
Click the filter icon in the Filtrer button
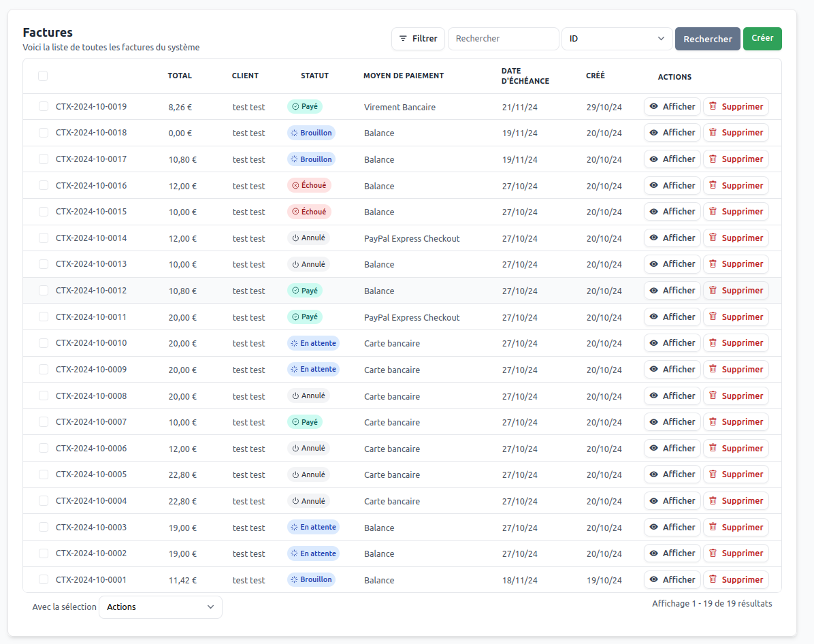pyautogui.click(x=404, y=39)
